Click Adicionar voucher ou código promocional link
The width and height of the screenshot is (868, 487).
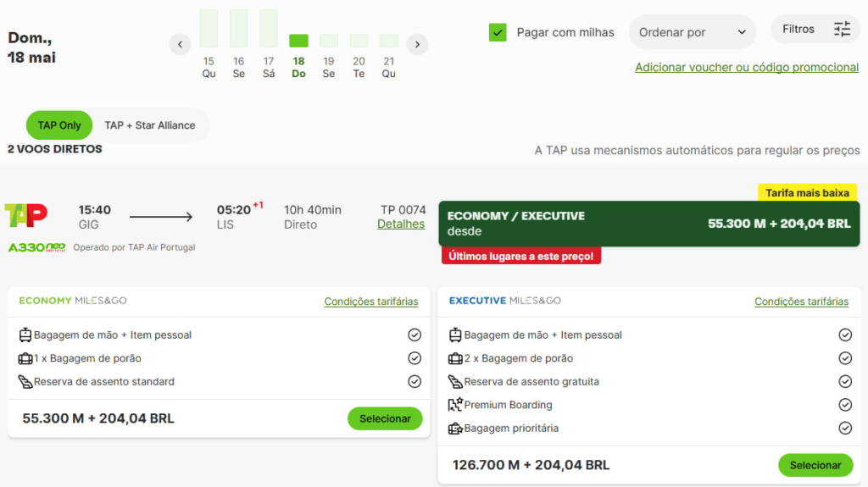(747, 68)
